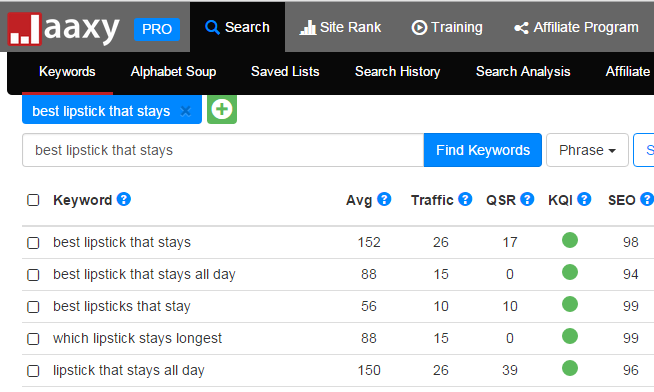Click keyword 'best lipstick that stays all day'
This screenshot has height=392, width=654.
[144, 274]
